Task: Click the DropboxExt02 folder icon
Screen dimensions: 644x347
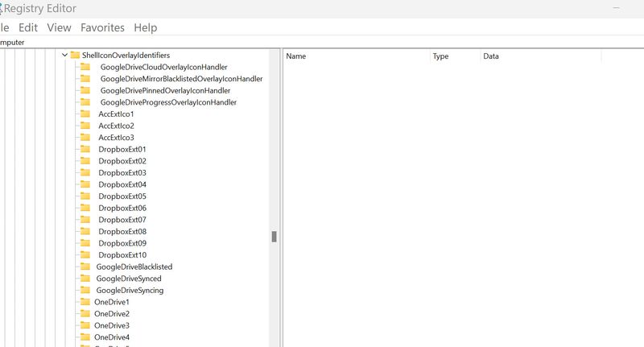Action: [85, 160]
